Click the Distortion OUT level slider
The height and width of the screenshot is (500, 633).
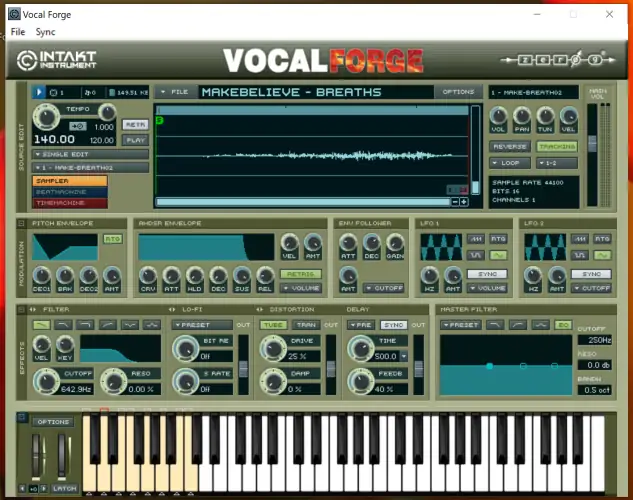[331, 369]
